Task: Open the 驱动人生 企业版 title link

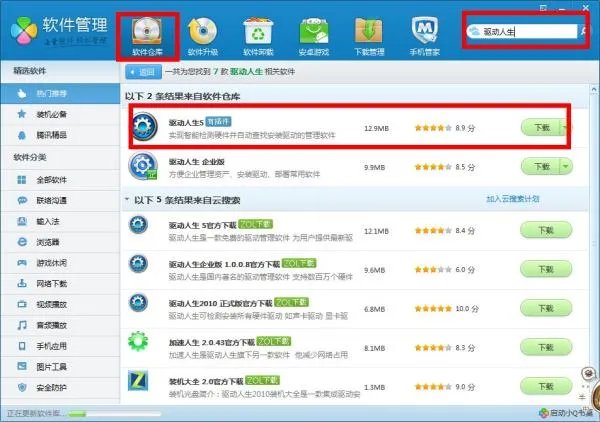Action: pyautogui.click(x=197, y=162)
